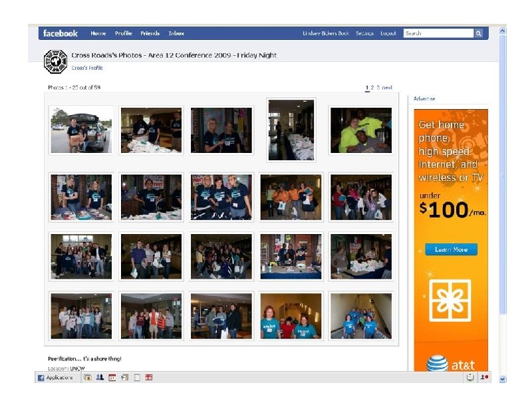Screen dimensions: 532x399
Task: Click the AT&T globe logo in the ad
Action: (x=437, y=363)
